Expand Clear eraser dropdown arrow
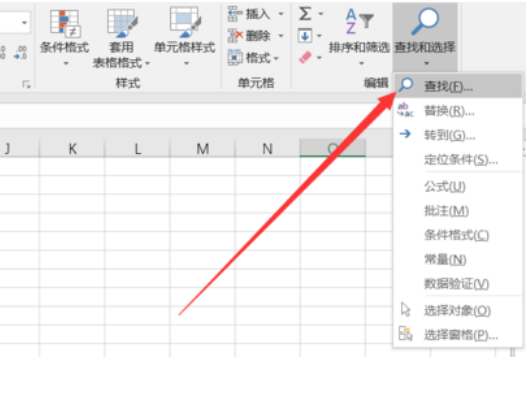Screen dimensions: 527x406 coord(319,58)
